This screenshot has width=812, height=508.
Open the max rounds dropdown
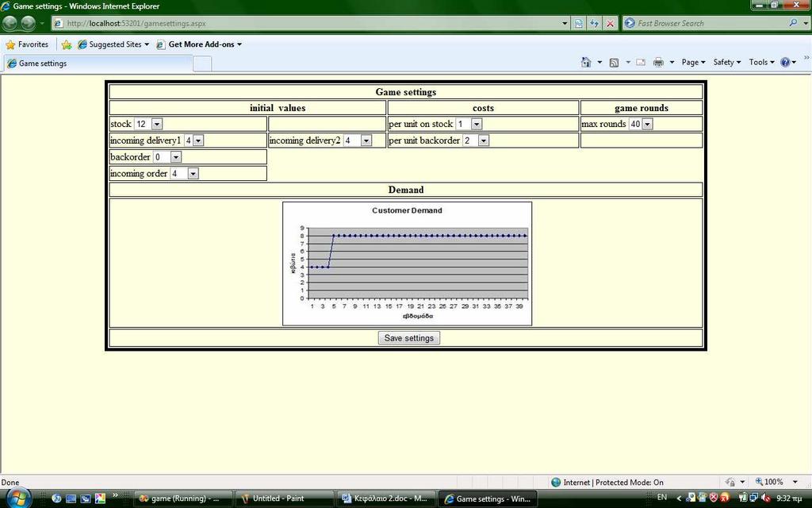(647, 124)
